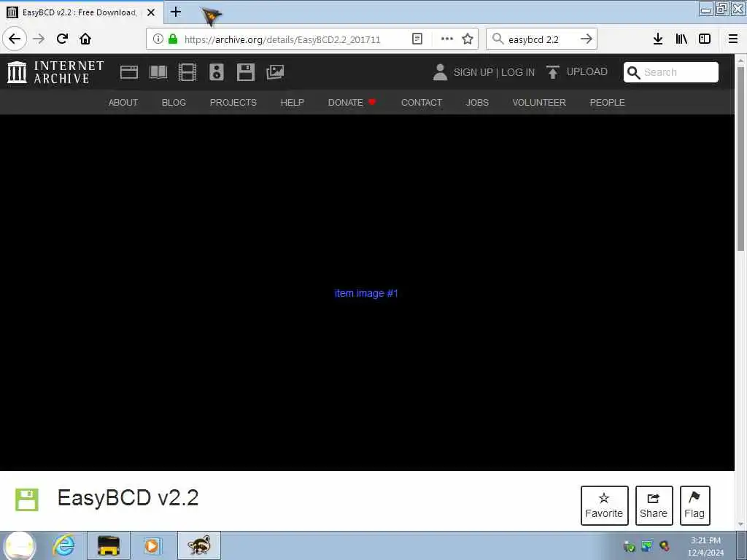Open the PROJECTS menu item
Screen dimensions: 747x560
coord(233,102)
